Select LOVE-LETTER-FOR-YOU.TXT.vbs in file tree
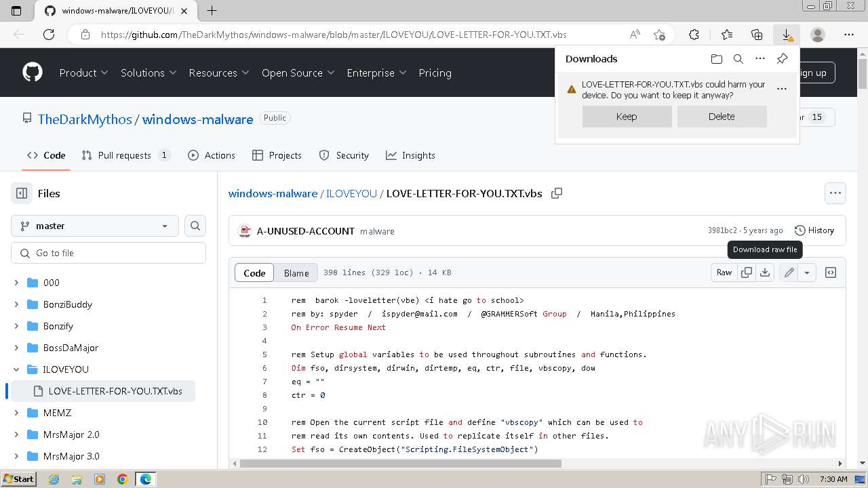Screen dimensions: 868x488 tap(102, 391)
